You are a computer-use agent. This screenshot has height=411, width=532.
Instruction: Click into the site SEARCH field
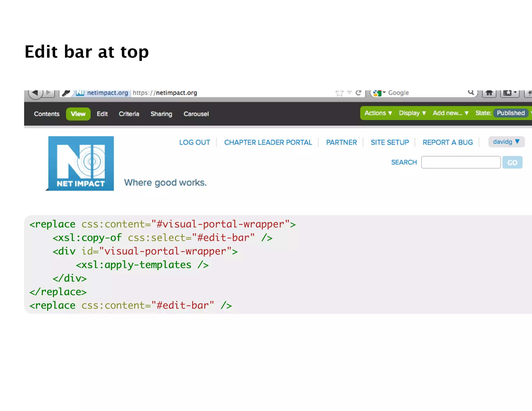[x=461, y=162]
